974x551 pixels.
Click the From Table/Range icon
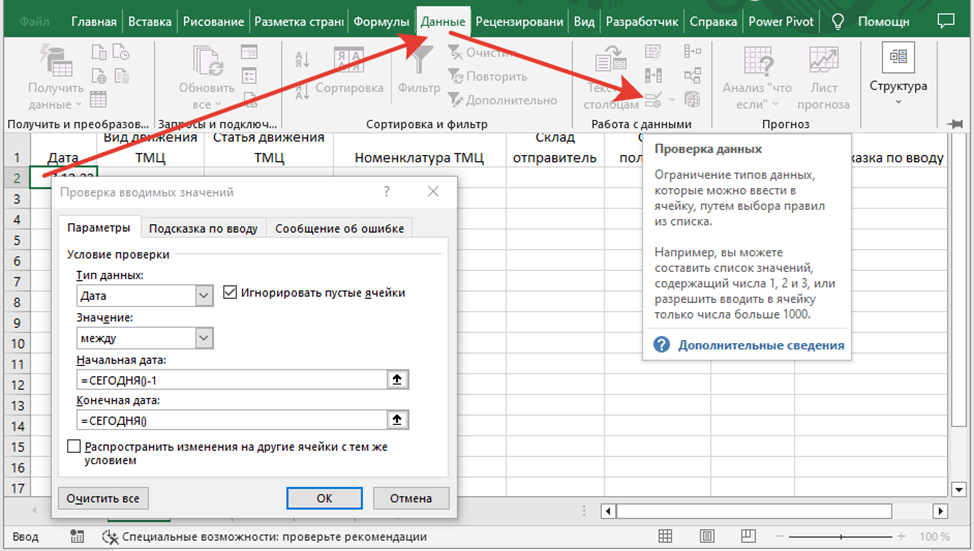(x=98, y=99)
